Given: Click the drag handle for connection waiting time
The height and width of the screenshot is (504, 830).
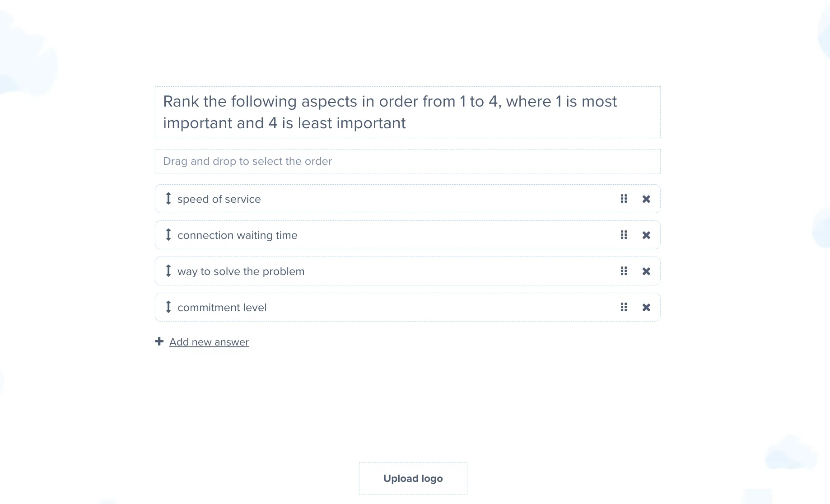Looking at the screenshot, I should click(624, 235).
